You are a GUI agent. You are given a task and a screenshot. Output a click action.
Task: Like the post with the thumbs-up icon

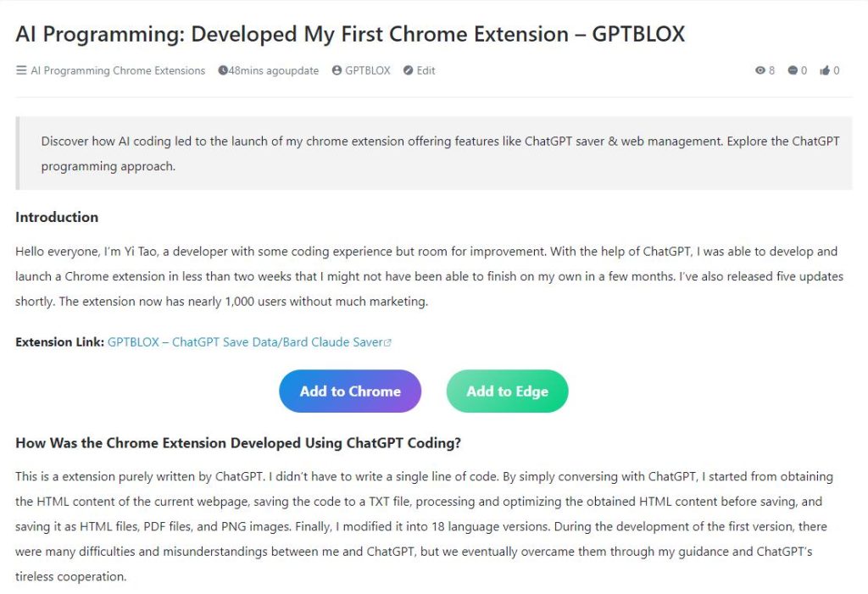coord(825,70)
